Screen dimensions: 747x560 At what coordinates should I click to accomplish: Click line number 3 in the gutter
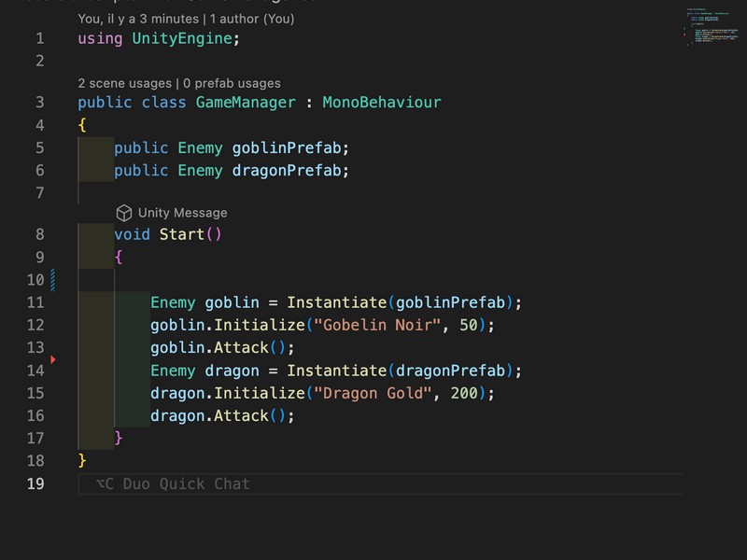pyautogui.click(x=39, y=103)
